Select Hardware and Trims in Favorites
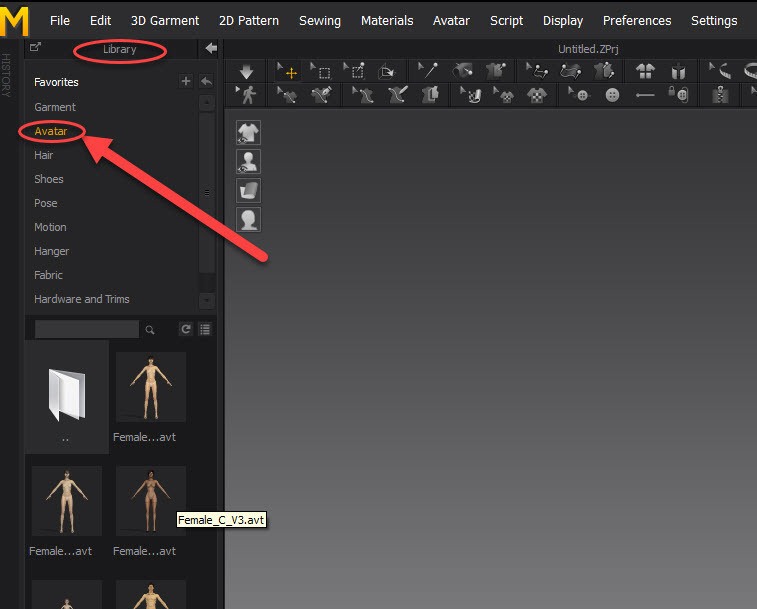 [x=82, y=299]
